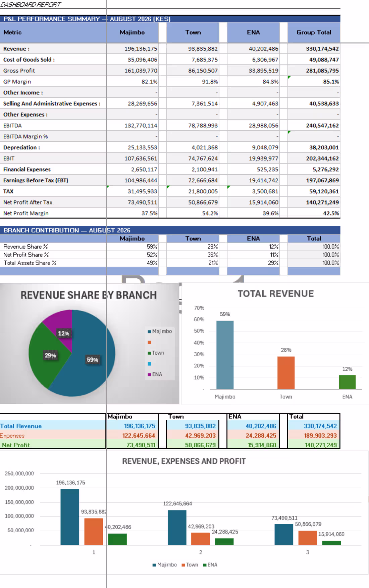
Task: Select the Majimbo bar in Total Revenue chart
Action: (x=225, y=355)
